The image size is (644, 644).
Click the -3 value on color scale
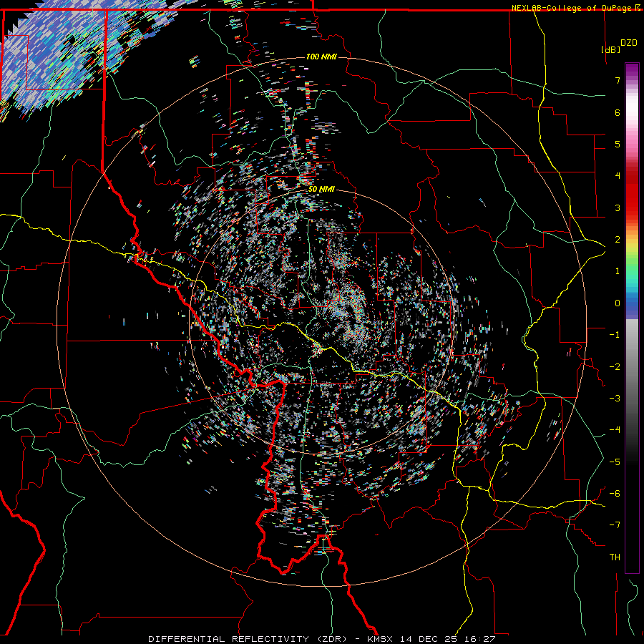[x=615, y=399]
